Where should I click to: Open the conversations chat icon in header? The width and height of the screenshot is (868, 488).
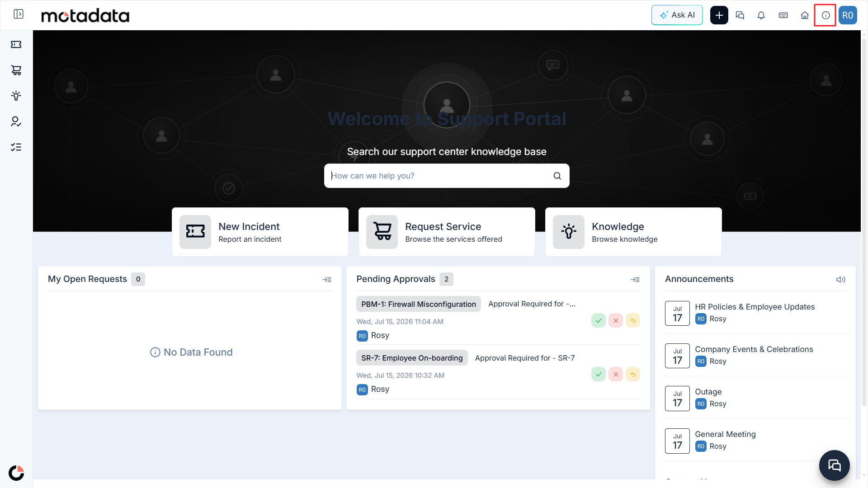[740, 15]
